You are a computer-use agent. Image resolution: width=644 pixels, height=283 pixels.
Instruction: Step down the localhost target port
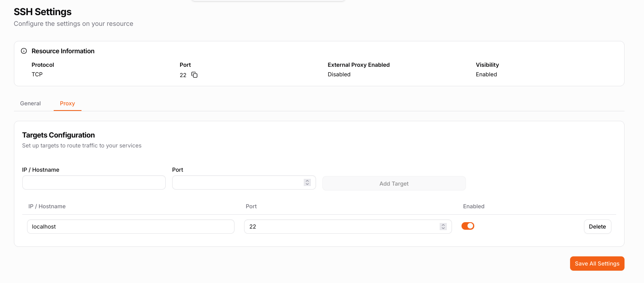point(443,228)
